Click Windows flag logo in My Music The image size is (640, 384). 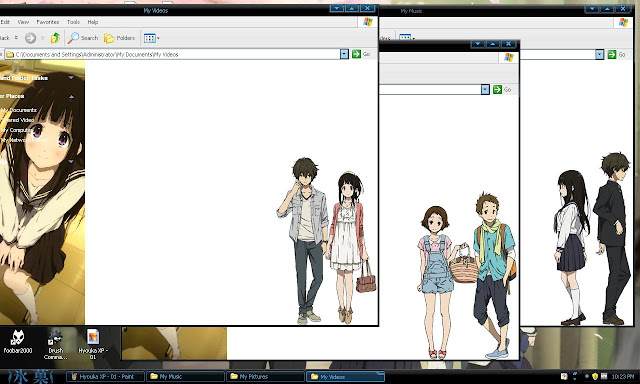pyautogui.click(x=623, y=22)
